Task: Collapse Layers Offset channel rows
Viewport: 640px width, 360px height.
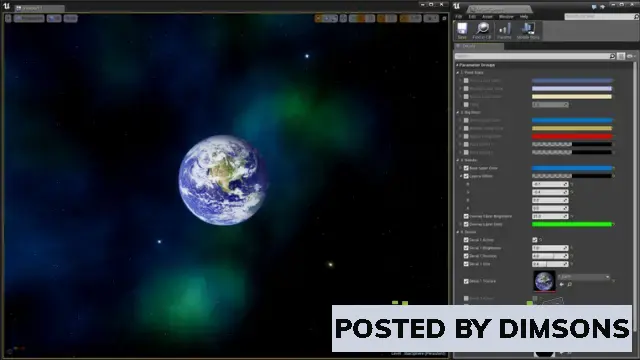Action: point(461,176)
